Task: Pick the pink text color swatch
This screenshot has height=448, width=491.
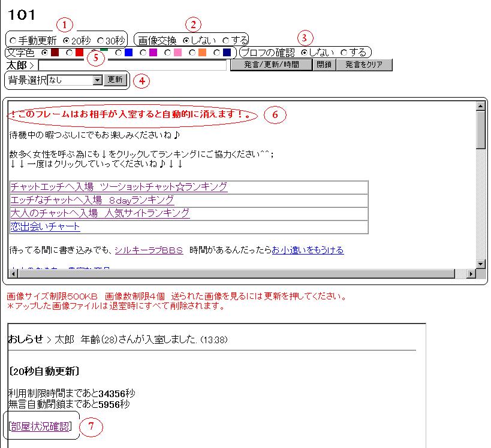Action: pos(168,53)
